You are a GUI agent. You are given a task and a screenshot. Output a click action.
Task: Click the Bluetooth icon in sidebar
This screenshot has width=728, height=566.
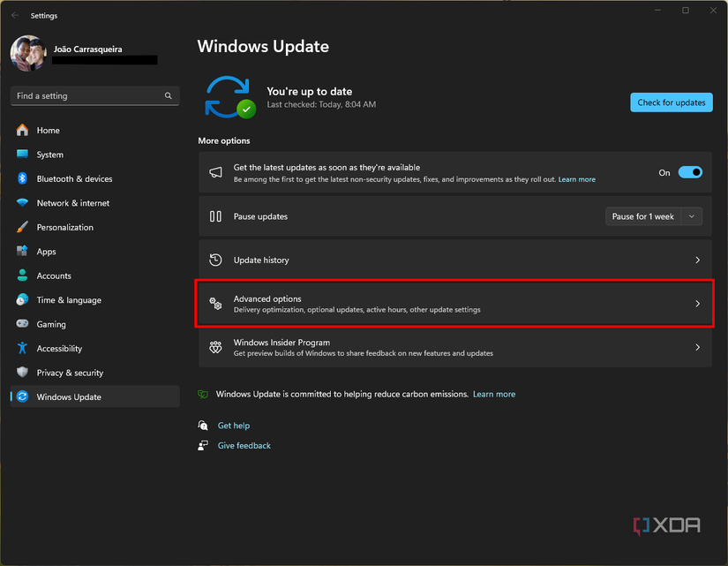click(22, 178)
